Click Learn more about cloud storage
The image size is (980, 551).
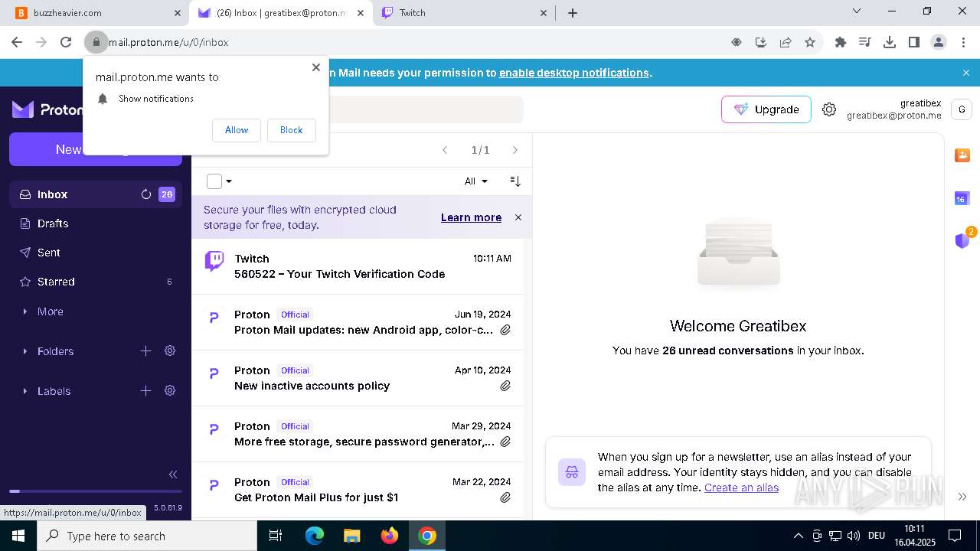coord(471,217)
